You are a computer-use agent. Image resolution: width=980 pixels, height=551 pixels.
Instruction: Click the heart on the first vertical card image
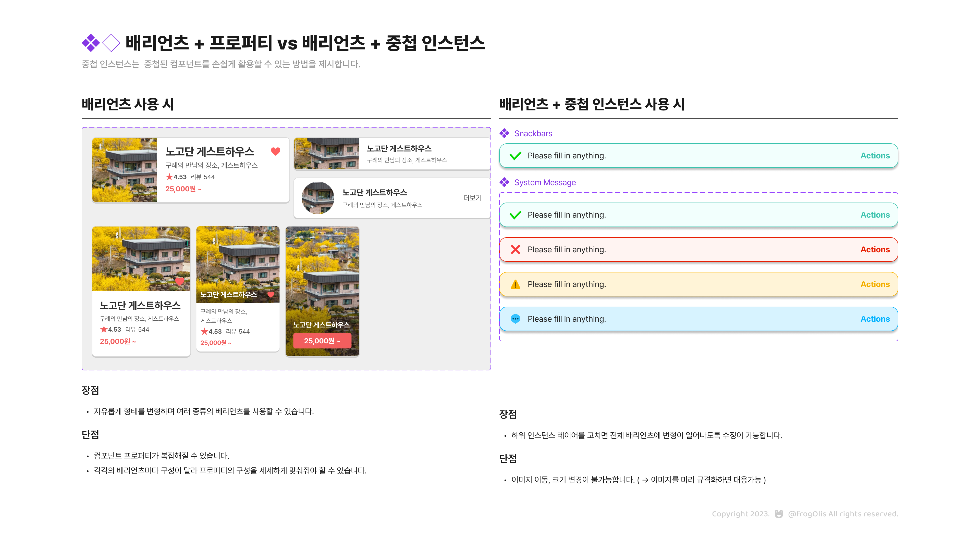[x=180, y=281]
